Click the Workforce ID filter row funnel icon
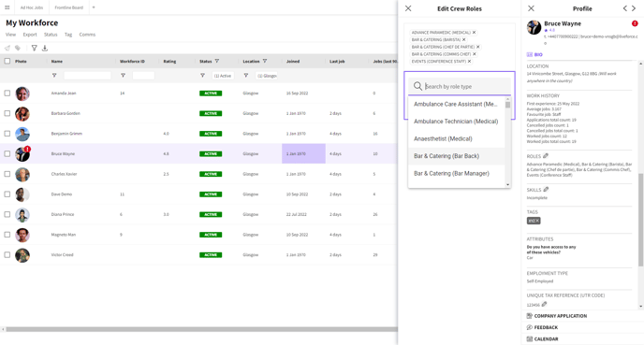 point(123,76)
